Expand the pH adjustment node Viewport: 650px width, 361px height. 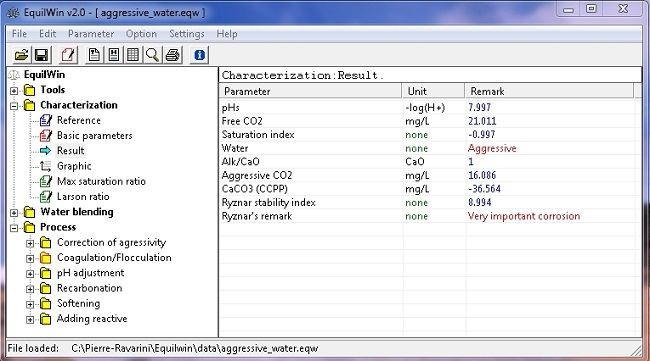(x=30, y=274)
